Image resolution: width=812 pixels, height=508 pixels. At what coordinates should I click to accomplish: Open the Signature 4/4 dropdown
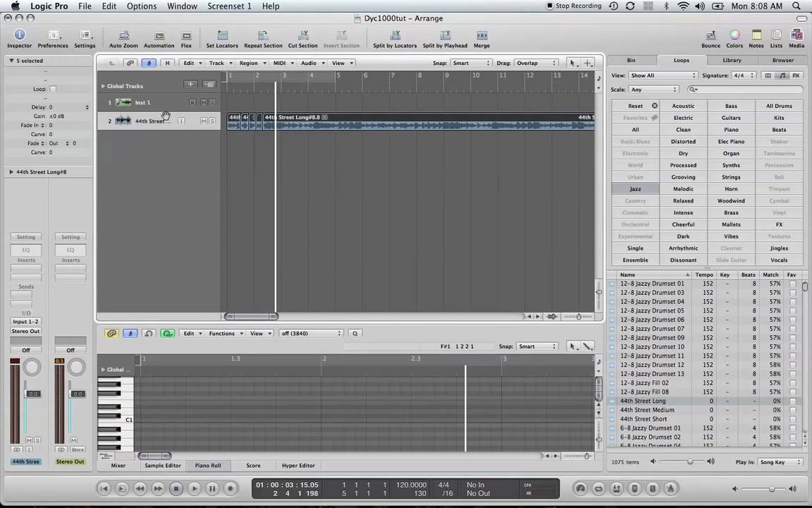coord(744,75)
